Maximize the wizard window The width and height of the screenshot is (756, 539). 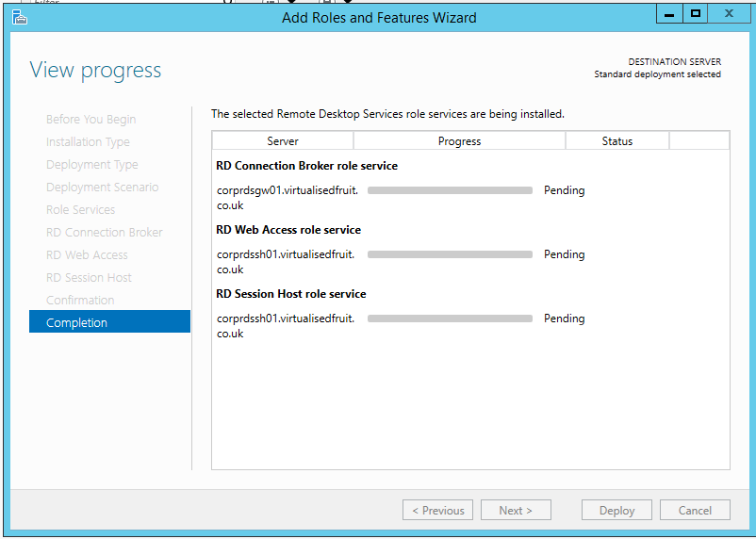pos(696,13)
